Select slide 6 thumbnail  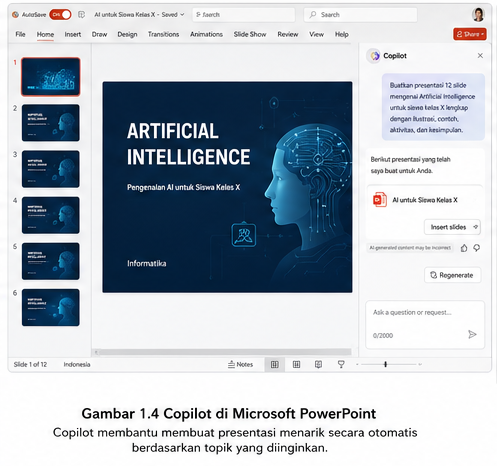51,307
